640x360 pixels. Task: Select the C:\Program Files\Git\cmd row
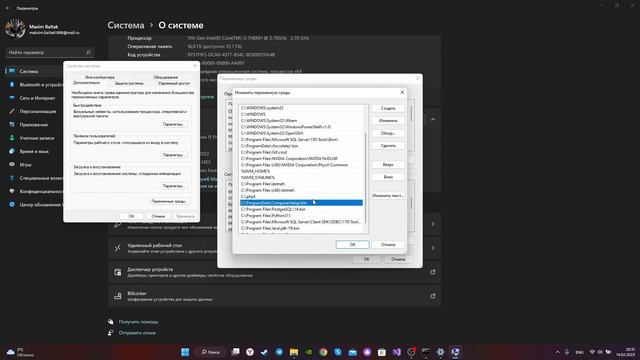click(x=301, y=152)
